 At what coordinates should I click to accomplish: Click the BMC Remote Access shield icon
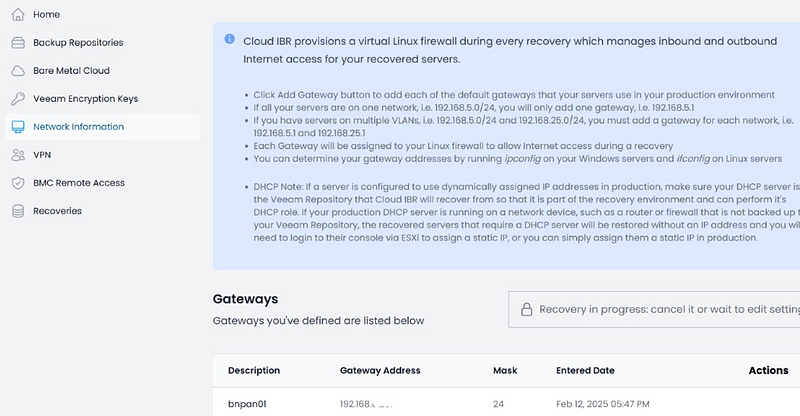tap(17, 183)
